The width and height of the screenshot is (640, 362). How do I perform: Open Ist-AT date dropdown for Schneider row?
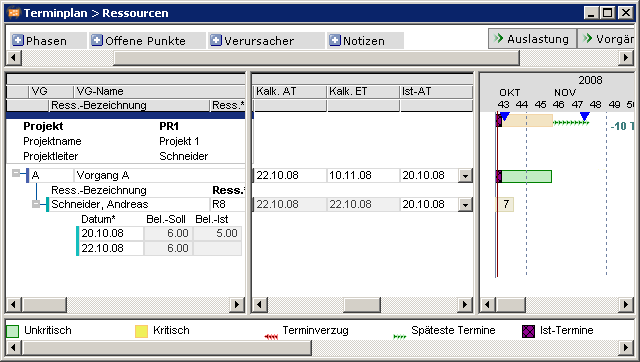(465, 204)
